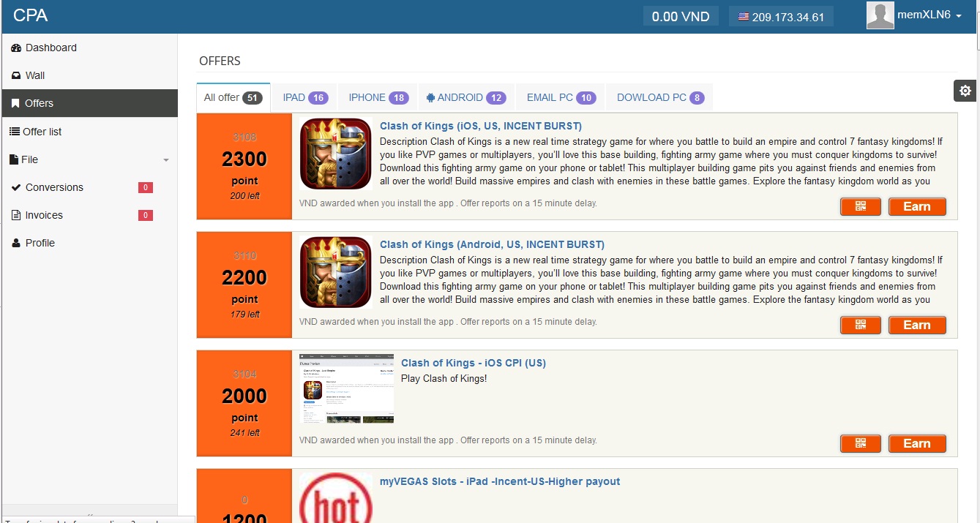Click the Offers bookmark icon
The width and height of the screenshot is (980, 523).
pos(15,103)
